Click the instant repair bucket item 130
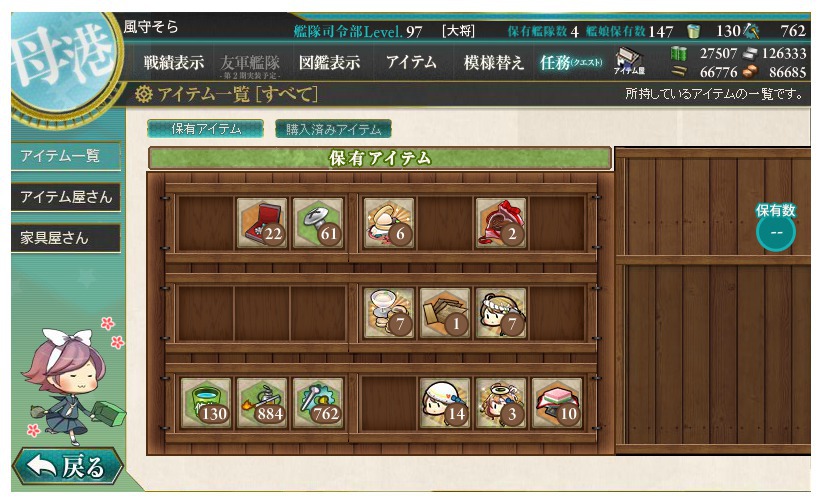The image size is (822, 504). (206, 403)
